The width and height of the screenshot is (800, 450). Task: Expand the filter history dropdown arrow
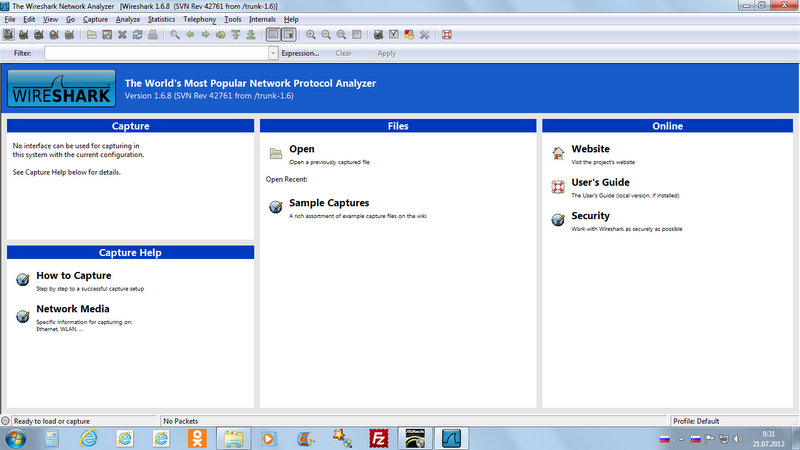coord(273,53)
